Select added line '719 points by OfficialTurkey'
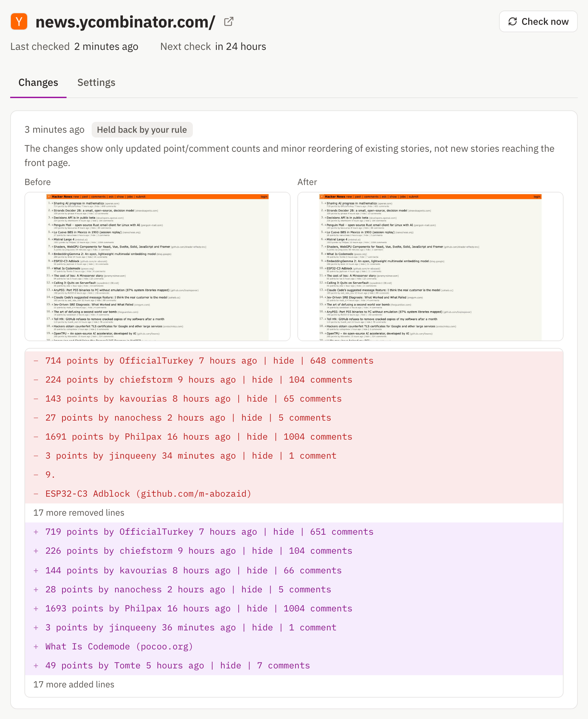Viewport: 588px width, 719px height. tap(294, 532)
